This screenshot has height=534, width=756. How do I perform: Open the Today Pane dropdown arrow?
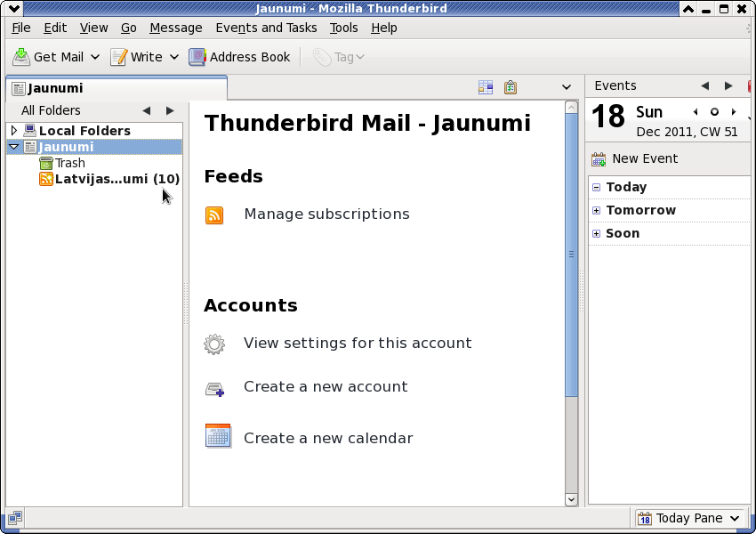pos(735,519)
